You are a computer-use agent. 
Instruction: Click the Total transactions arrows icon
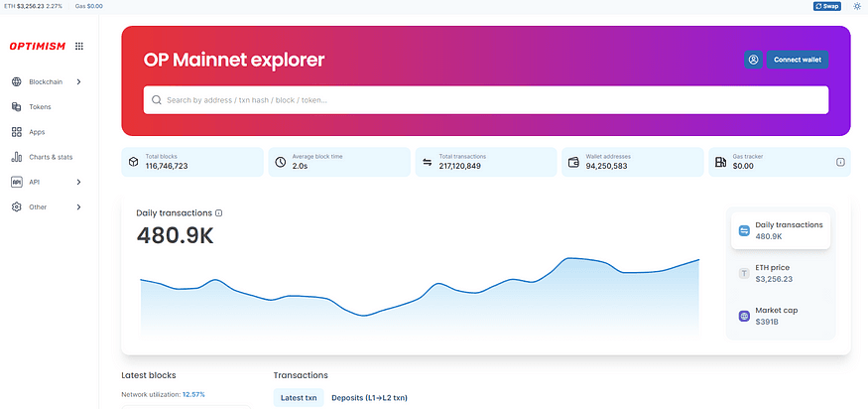428,162
